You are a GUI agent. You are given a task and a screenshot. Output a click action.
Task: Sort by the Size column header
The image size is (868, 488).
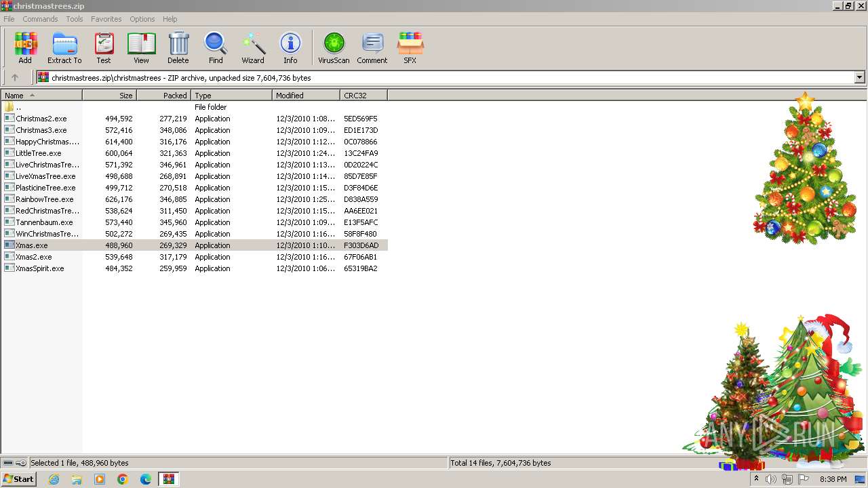(109, 96)
